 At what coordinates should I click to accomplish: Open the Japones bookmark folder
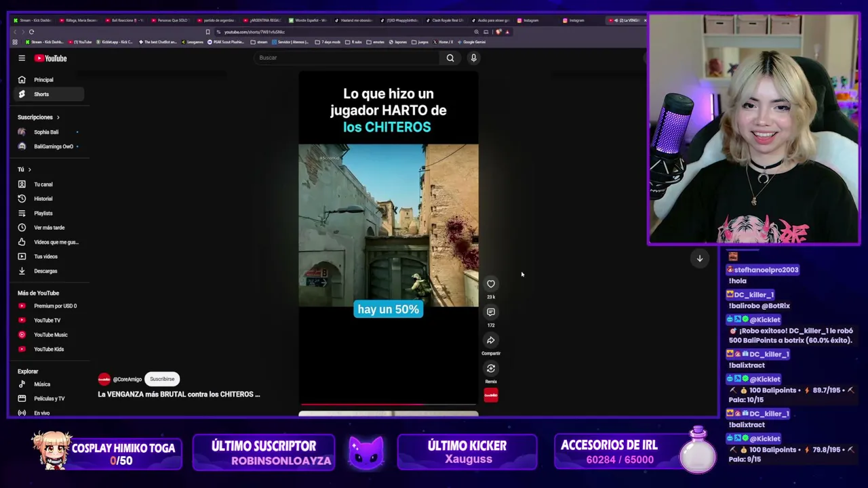[x=397, y=42]
